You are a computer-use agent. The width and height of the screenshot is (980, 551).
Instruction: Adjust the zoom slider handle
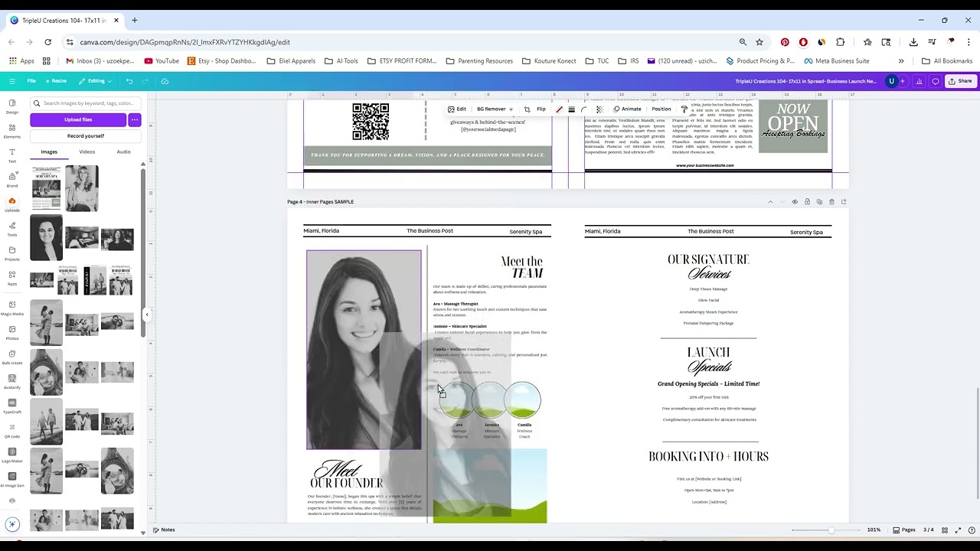coord(831,530)
